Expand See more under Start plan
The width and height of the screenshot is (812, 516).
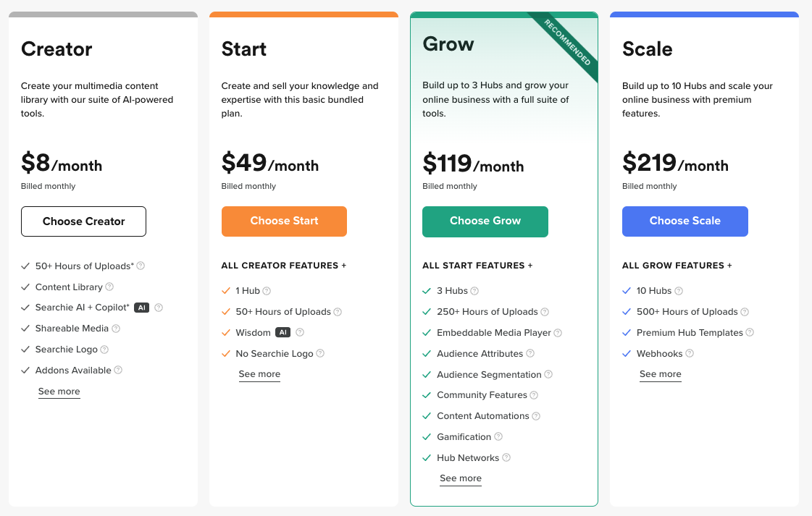pos(259,374)
